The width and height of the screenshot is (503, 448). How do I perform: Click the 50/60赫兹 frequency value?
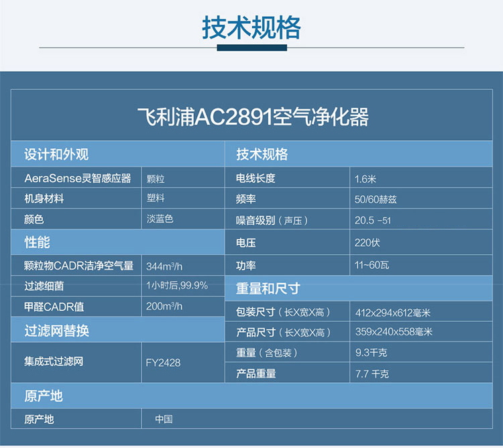pos(376,199)
